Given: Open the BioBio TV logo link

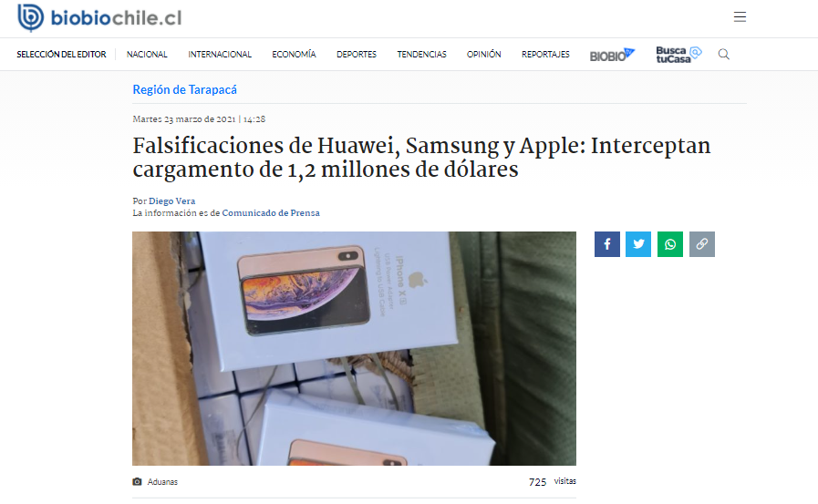Looking at the screenshot, I should coord(612,55).
